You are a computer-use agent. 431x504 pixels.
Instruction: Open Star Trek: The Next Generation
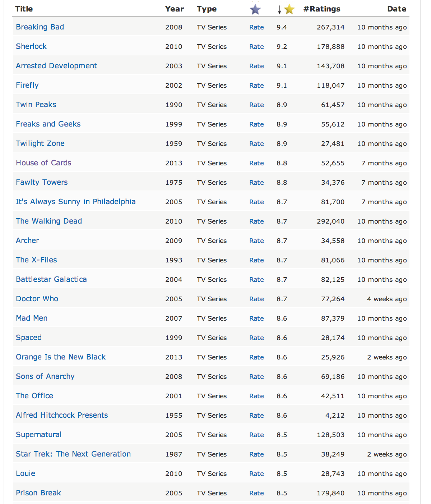[73, 454]
